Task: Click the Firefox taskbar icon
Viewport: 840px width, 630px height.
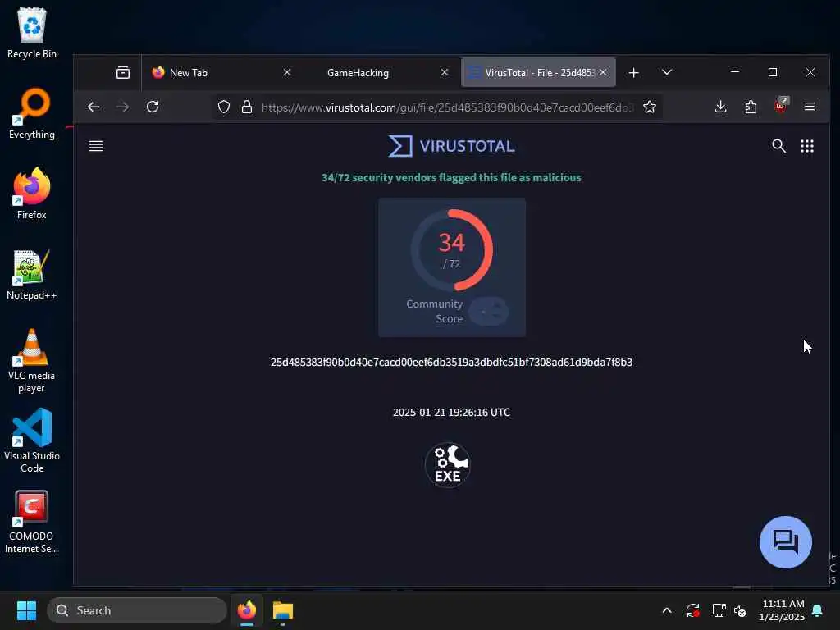Action: click(x=247, y=610)
